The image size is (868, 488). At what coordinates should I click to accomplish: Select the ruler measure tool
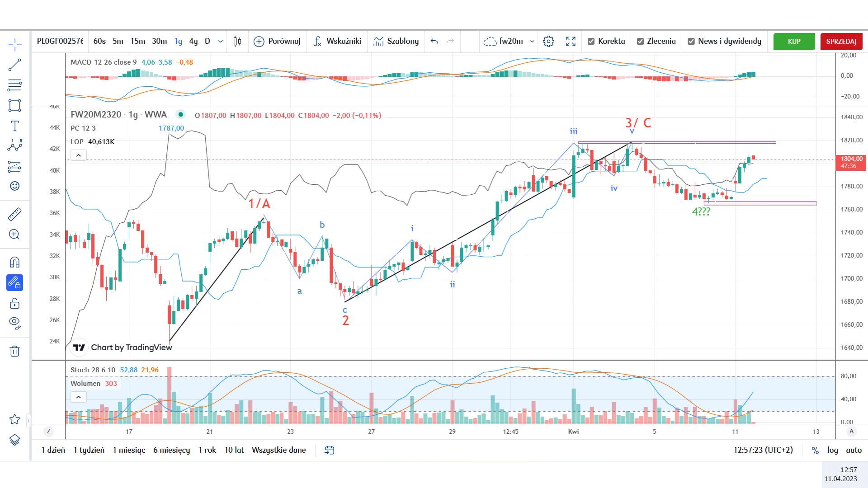pyautogui.click(x=14, y=214)
